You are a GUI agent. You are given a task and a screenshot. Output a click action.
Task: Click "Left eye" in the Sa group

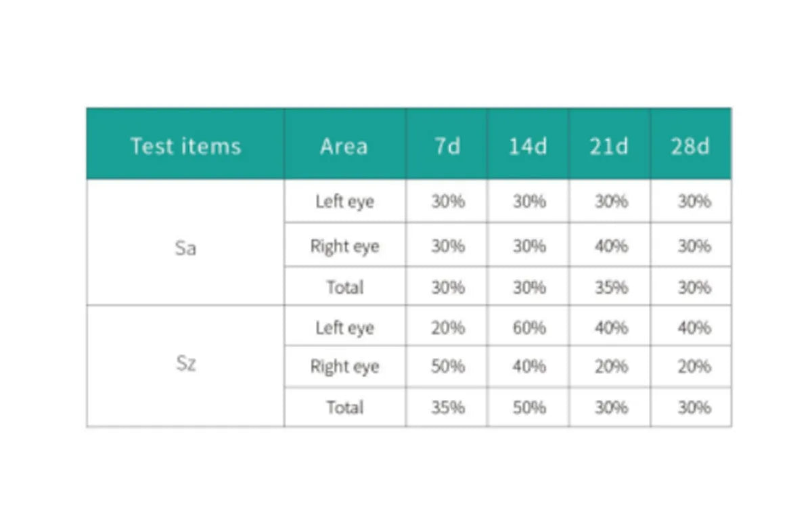[x=344, y=202]
